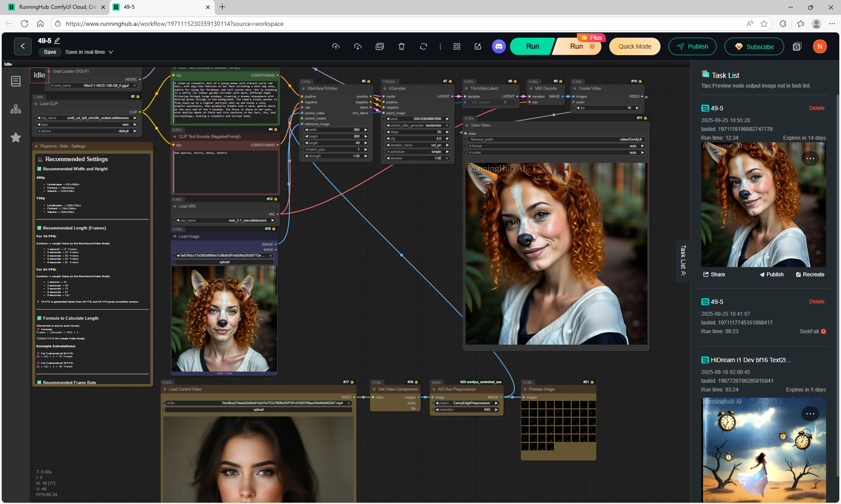
Task: Click the green Run button
Action: click(x=532, y=46)
